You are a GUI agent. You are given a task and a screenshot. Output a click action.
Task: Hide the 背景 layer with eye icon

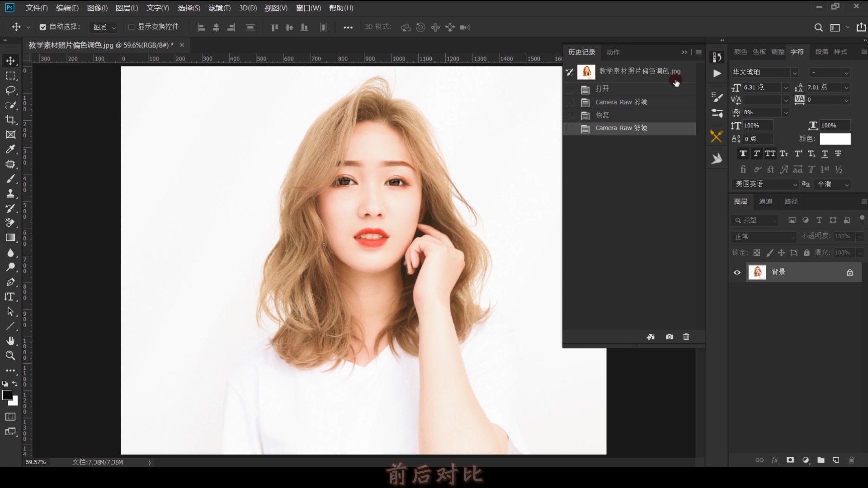737,272
